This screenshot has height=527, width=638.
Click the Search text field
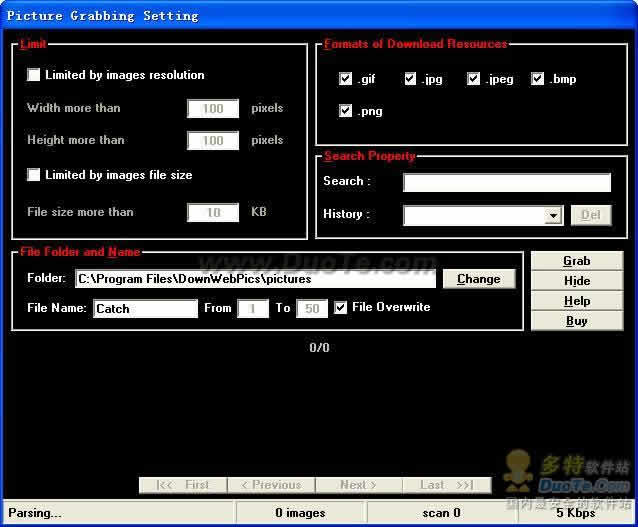tap(507, 182)
